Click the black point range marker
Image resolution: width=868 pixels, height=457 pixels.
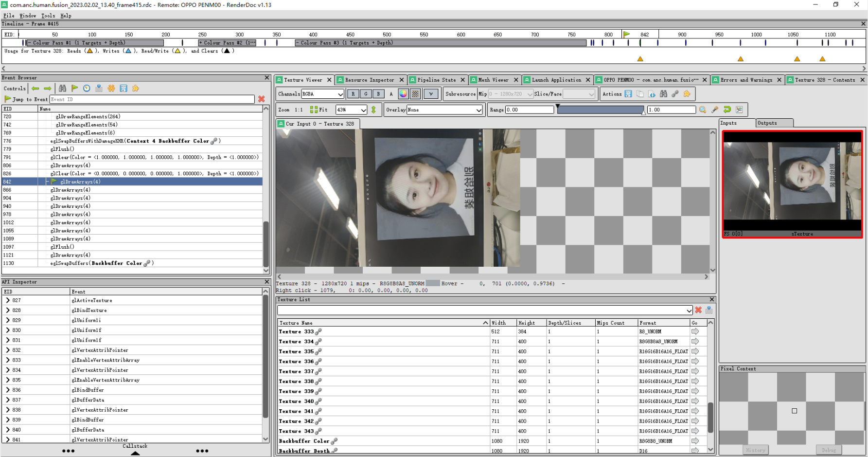pyautogui.click(x=558, y=106)
